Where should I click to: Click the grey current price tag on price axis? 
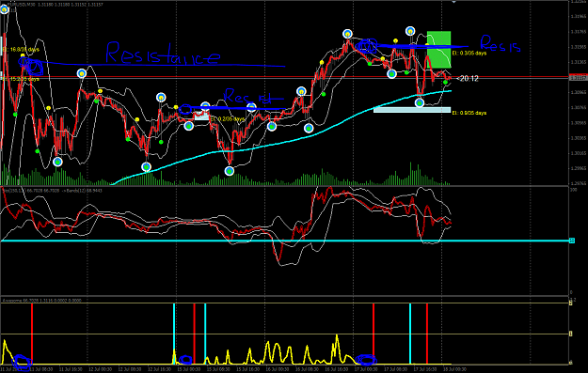[578, 78]
